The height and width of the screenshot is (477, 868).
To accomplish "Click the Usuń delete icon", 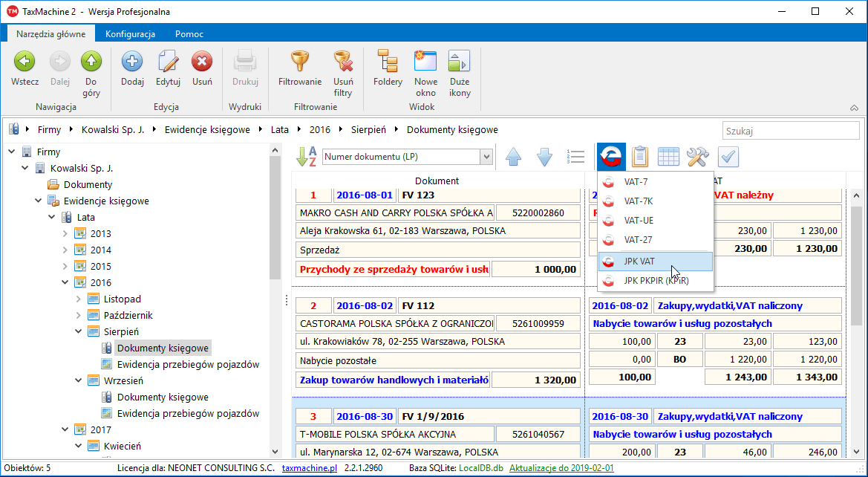I will tap(202, 62).
